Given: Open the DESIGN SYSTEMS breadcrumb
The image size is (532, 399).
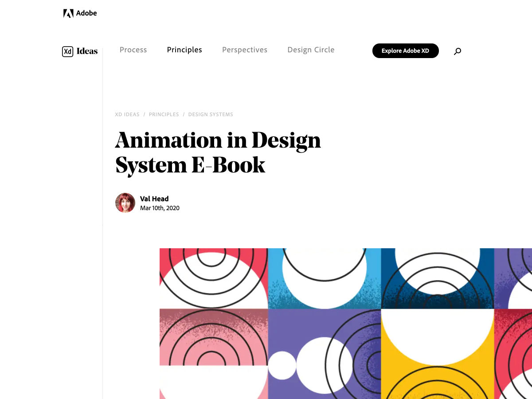Looking at the screenshot, I should (x=211, y=114).
